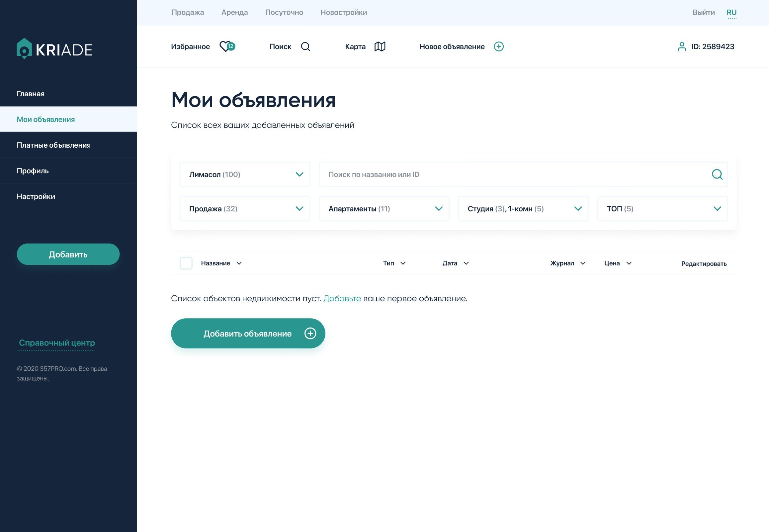Viewport: 769px width, 532px height.
Task: Click the plus circle in the Добавить объявление button
Action: pos(310,333)
